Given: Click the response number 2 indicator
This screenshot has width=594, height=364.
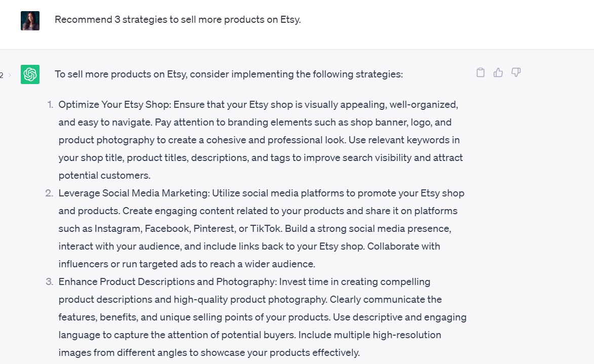Looking at the screenshot, I should tap(2, 75).
